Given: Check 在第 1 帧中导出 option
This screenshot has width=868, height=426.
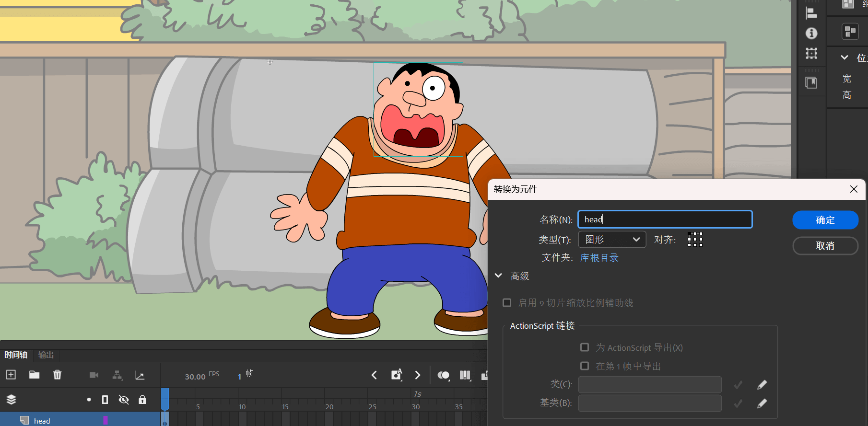Looking at the screenshot, I should pos(585,366).
